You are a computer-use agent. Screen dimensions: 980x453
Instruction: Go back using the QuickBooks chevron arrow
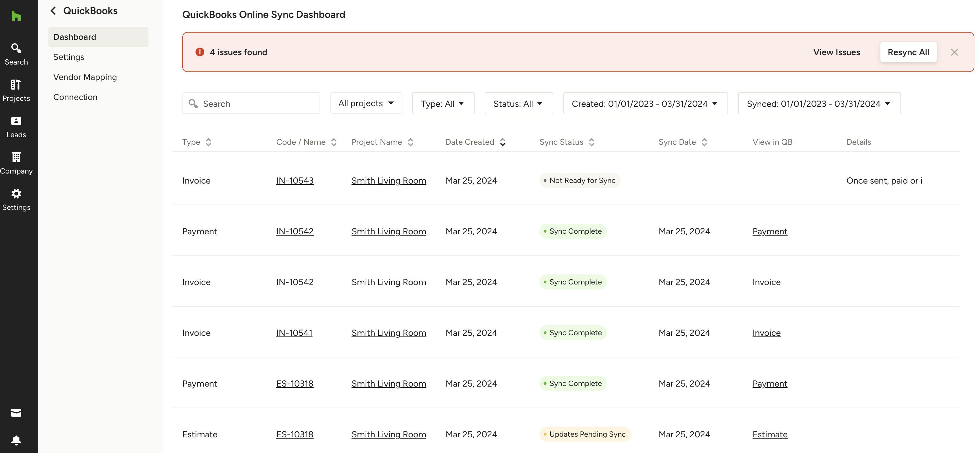[53, 11]
